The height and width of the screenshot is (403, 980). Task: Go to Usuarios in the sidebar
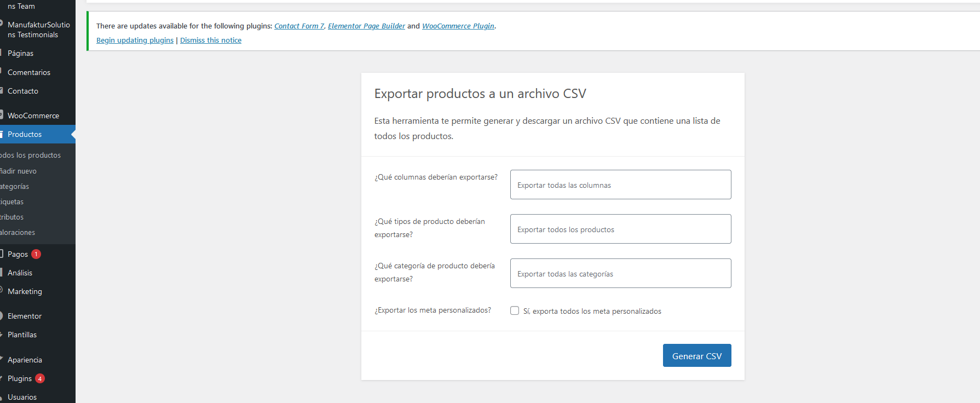[x=22, y=397]
